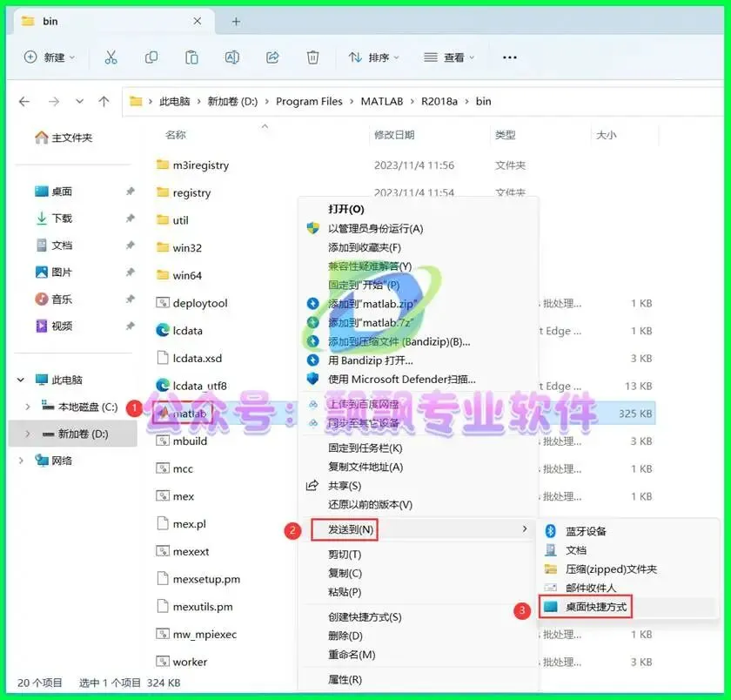The width and height of the screenshot is (731, 700).
Task: Choose 创建快捷方式(S) in the context menu
Action: click(x=365, y=617)
